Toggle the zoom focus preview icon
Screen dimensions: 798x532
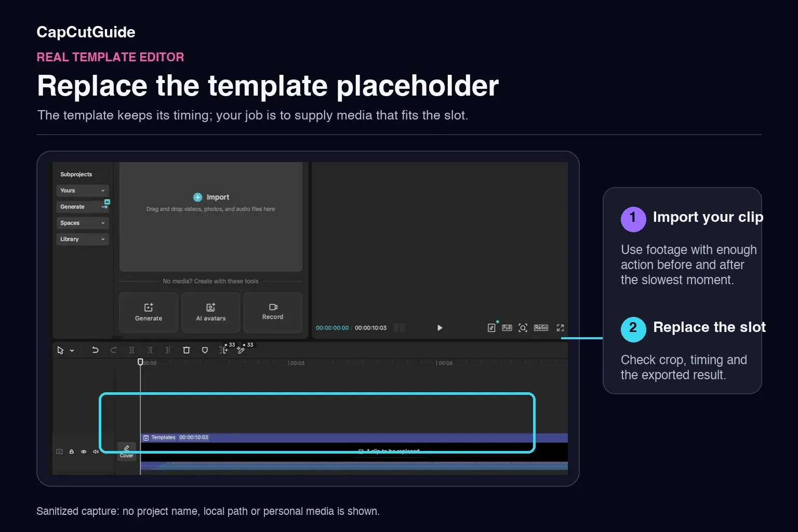click(523, 328)
